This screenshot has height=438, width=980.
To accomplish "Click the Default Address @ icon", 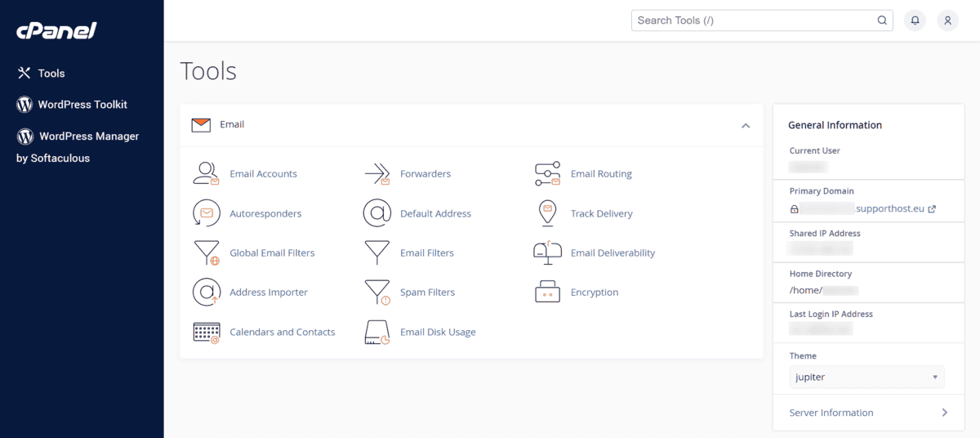I will (x=376, y=213).
